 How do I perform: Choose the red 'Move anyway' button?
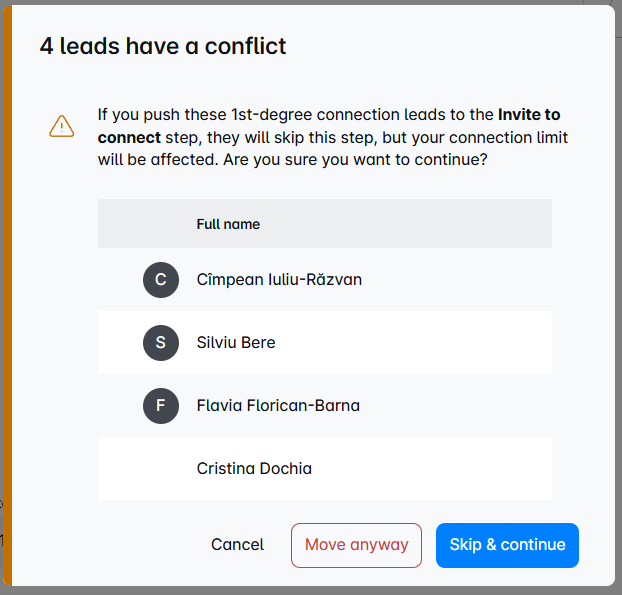356,545
